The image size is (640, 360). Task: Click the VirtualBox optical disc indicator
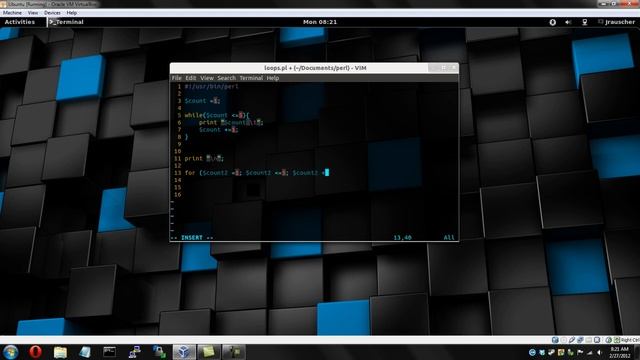[x=564, y=340]
